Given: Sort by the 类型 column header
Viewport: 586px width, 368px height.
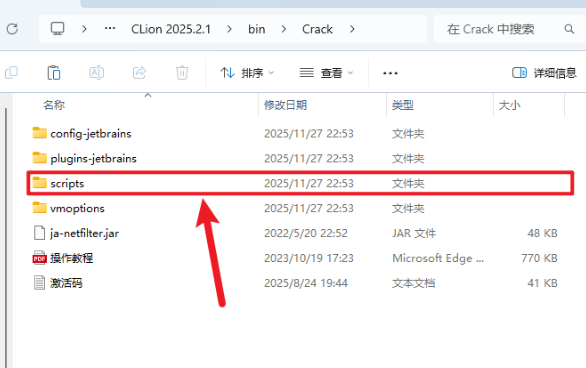Looking at the screenshot, I should coord(403,105).
